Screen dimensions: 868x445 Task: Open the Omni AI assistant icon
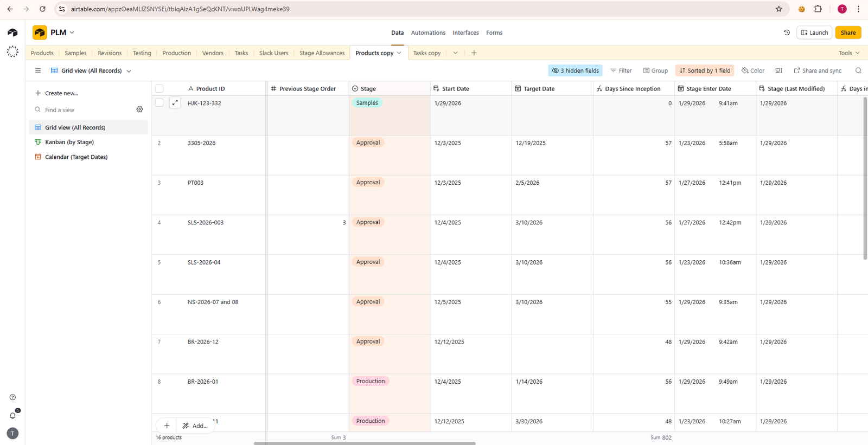pos(12,51)
